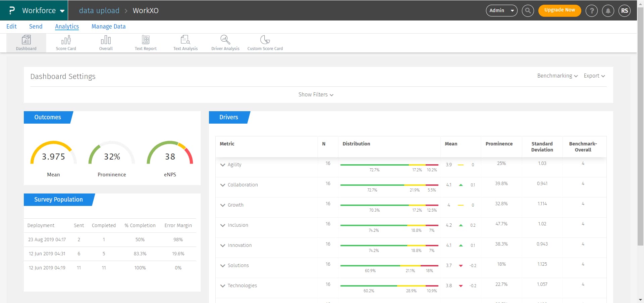The image size is (644, 303).
Task: Open Text Analysis tool
Action: [x=185, y=40]
